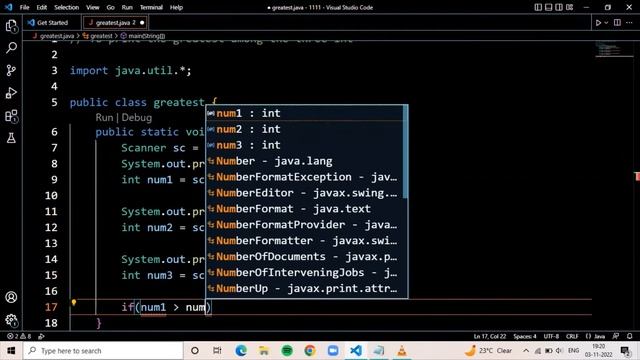This screenshot has width=640, height=360.
Task: Open the Testing flask icon view
Action: 11,138
